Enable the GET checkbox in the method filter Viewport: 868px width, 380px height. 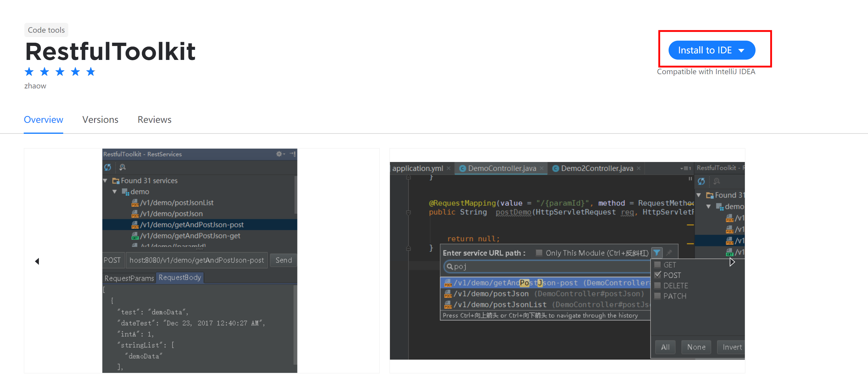pyautogui.click(x=657, y=265)
